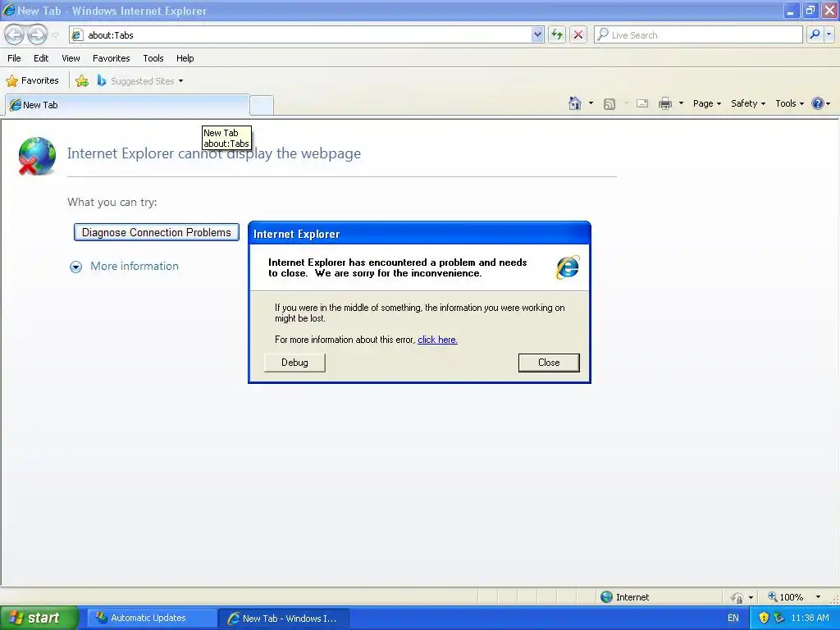Click the EN language indicator
Screen dimensions: 840x630
(x=733, y=619)
